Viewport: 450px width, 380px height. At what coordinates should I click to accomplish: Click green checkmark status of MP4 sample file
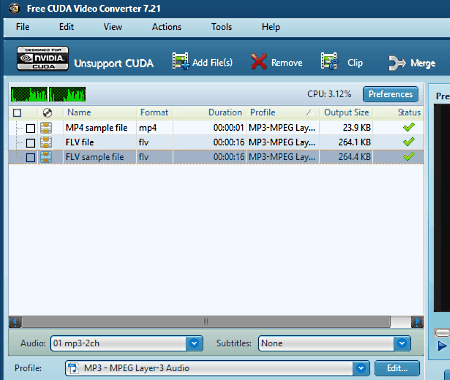click(x=409, y=127)
